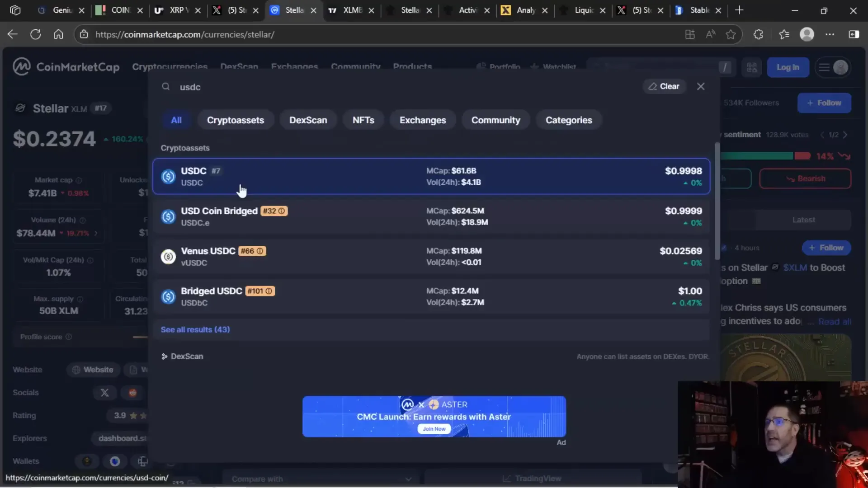Close the search overlay with X
Viewport: 868px width, 488px height.
click(701, 86)
